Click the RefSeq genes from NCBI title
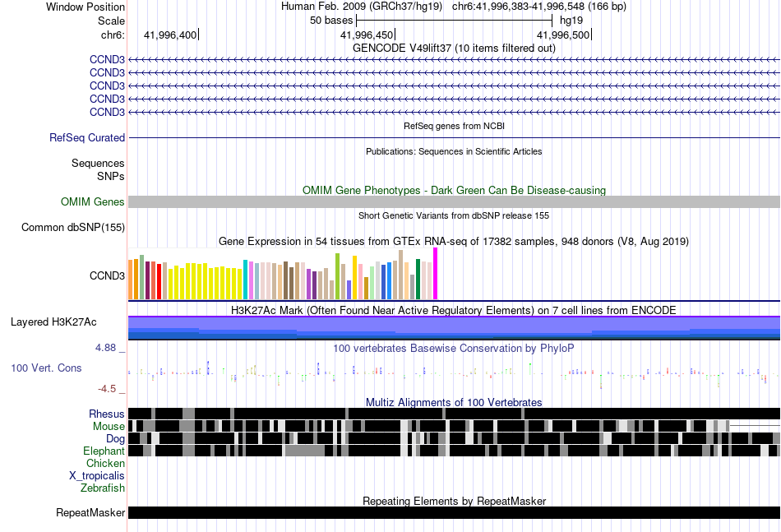Screen dimensions: 781x532 [455, 126]
